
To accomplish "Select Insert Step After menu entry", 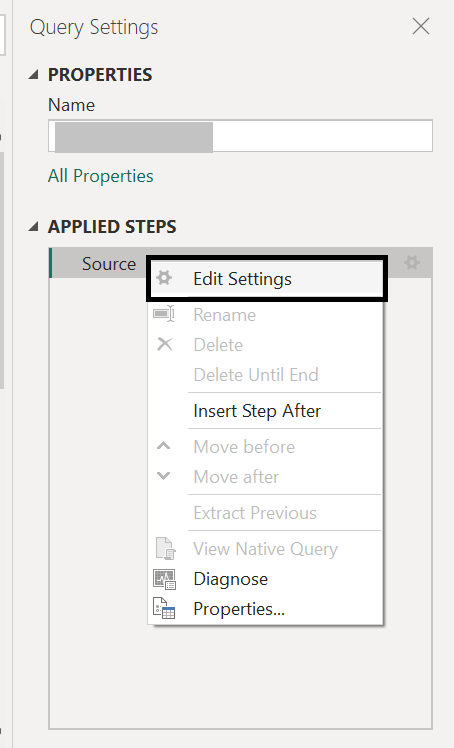I will [258, 411].
